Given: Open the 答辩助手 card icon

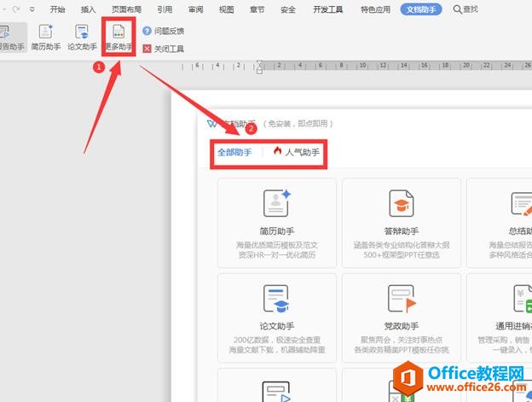Looking at the screenshot, I should pos(402,203).
